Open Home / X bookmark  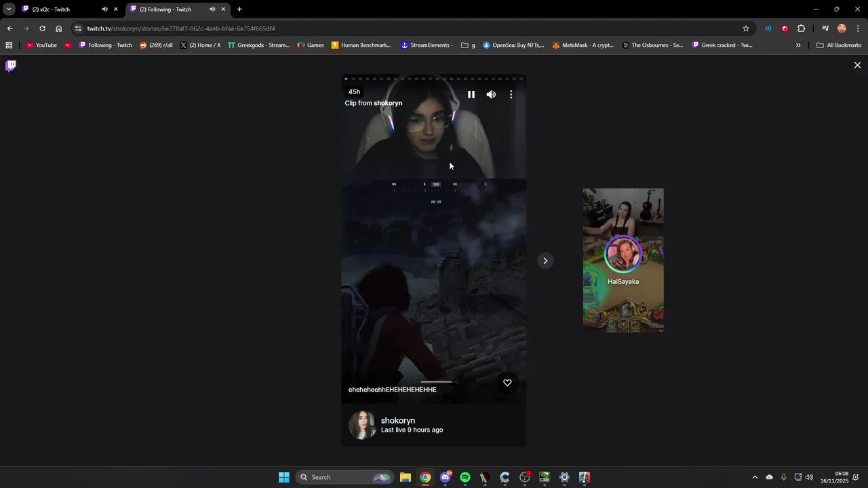(200, 45)
